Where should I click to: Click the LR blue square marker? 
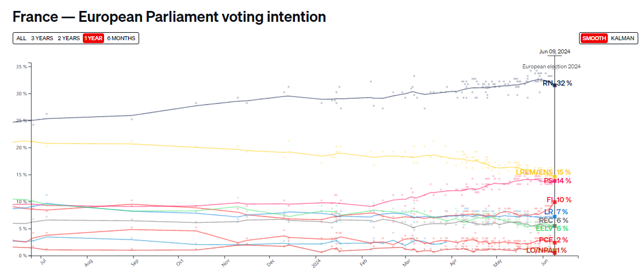[x=555, y=217]
